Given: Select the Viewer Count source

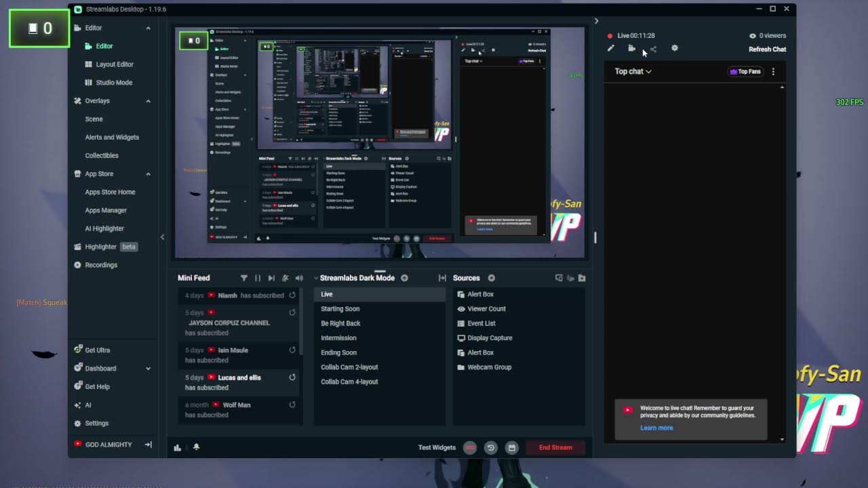Looking at the screenshot, I should pos(519,309).
